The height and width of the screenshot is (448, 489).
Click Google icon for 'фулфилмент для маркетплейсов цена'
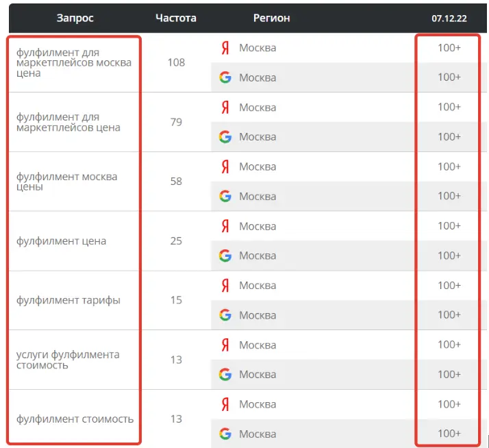tap(225, 137)
